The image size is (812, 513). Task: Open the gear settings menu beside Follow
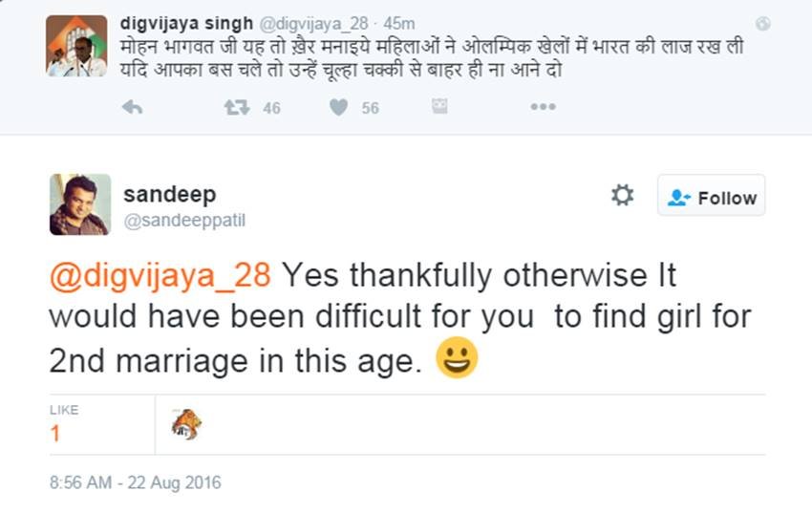pyautogui.click(x=622, y=196)
